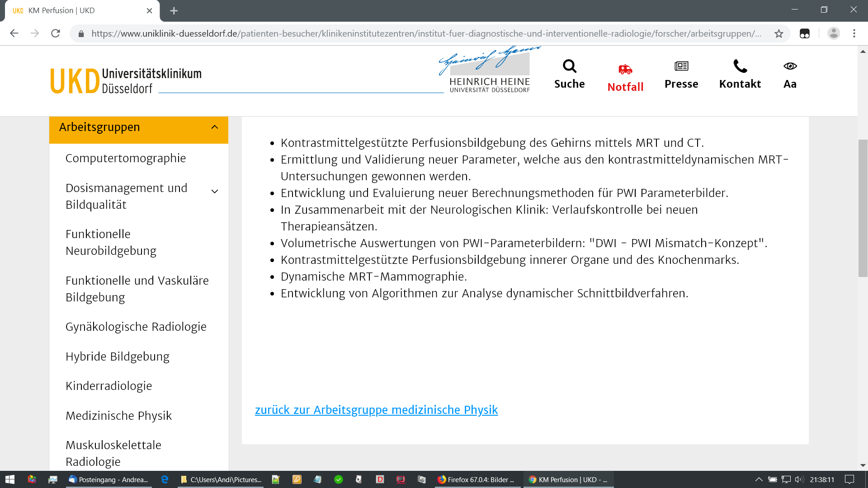Open Chrome three-dot menu

tap(854, 33)
